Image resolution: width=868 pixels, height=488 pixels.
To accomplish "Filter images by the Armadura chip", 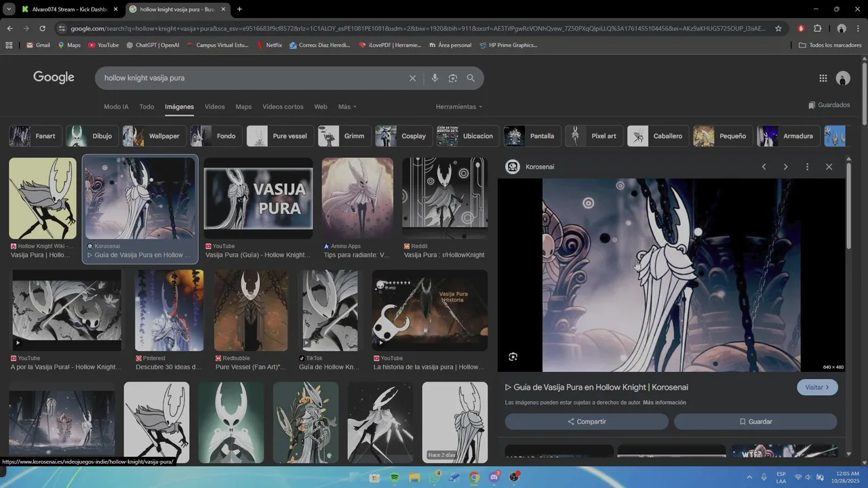I will 789,136.
